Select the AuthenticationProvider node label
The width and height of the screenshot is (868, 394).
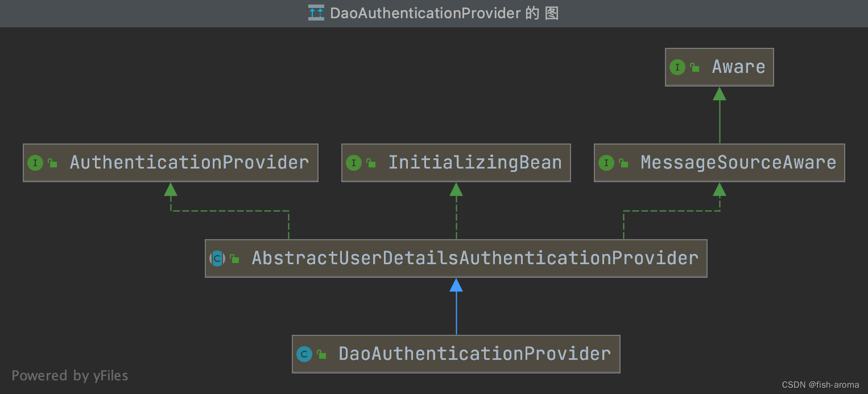click(x=189, y=163)
